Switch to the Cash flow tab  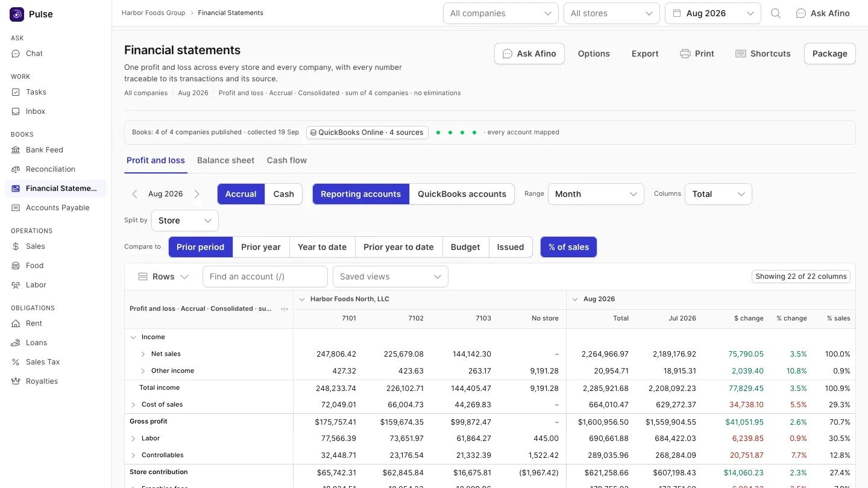tap(287, 160)
